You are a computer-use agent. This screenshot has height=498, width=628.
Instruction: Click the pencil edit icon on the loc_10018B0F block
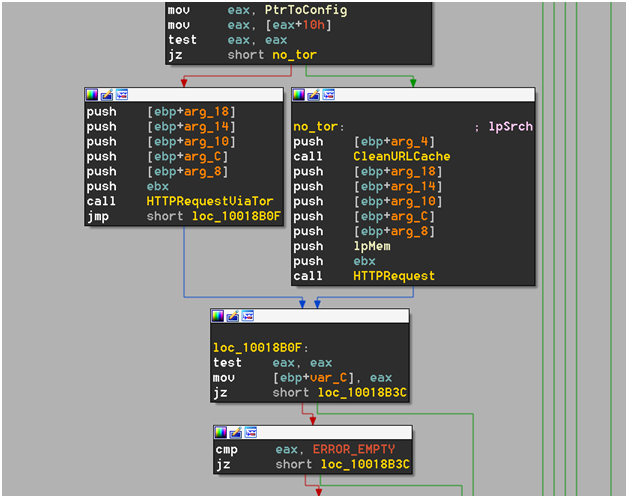pos(233,316)
